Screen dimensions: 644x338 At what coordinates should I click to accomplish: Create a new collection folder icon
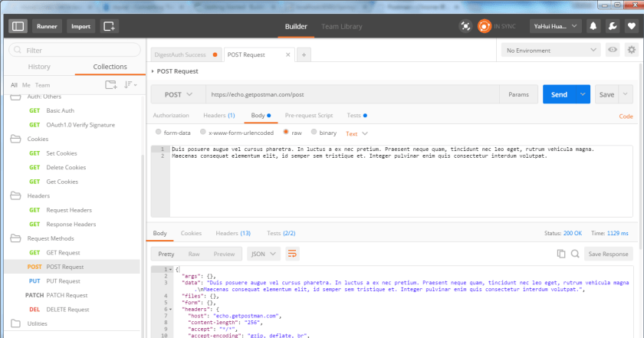(111, 85)
